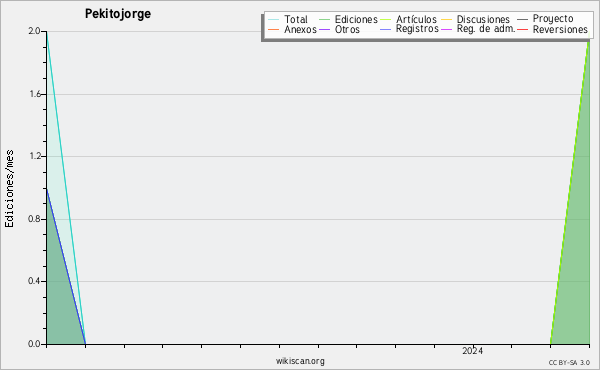This screenshot has height=370, width=600.
Task: Select the Anexos legend entry
Action: 293,29
